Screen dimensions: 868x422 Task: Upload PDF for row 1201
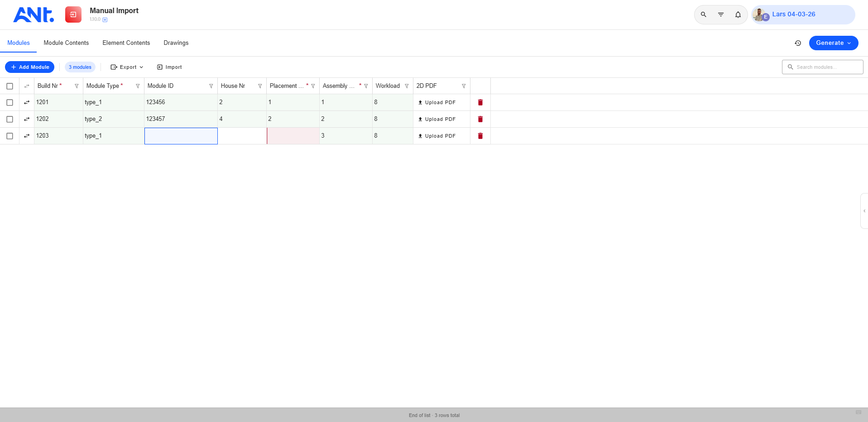(x=437, y=102)
